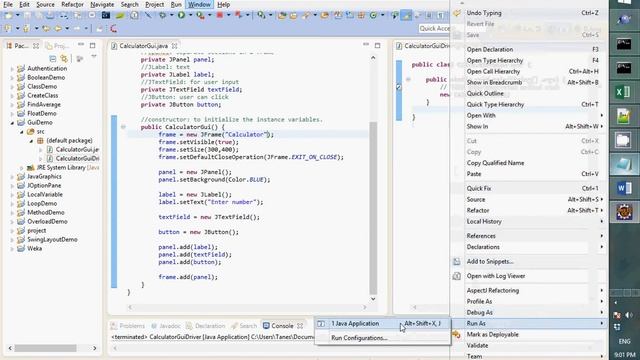The height and width of the screenshot is (360, 640).
Task: Click the 9:01 PM taskbar clock
Action: coord(624,355)
